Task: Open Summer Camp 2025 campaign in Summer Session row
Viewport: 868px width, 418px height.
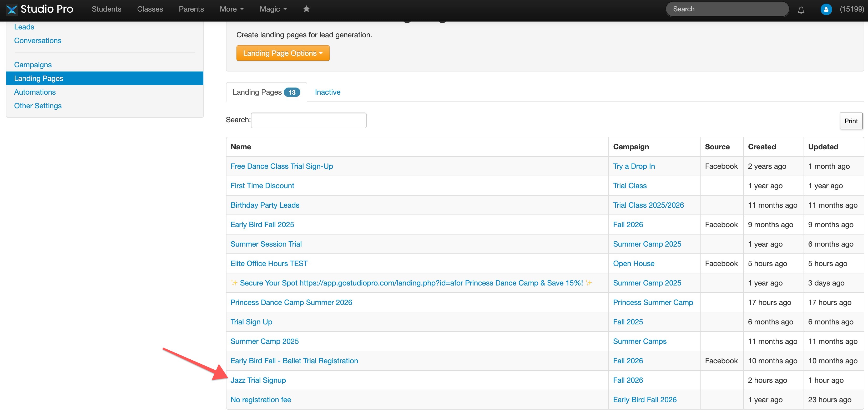Action: [647, 244]
